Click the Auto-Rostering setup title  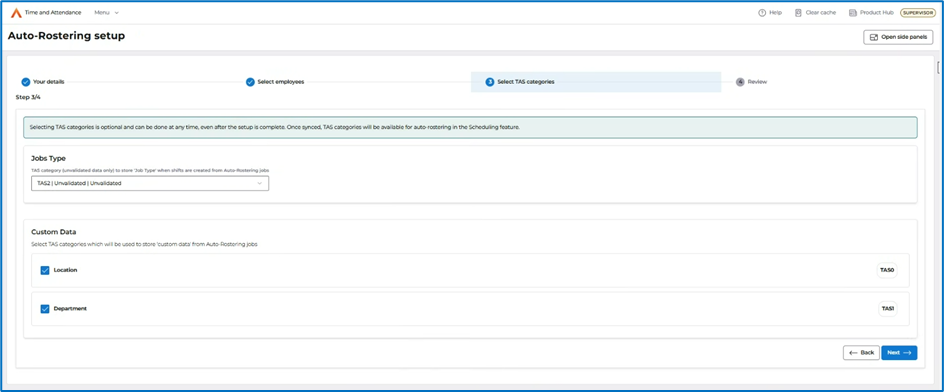click(66, 36)
